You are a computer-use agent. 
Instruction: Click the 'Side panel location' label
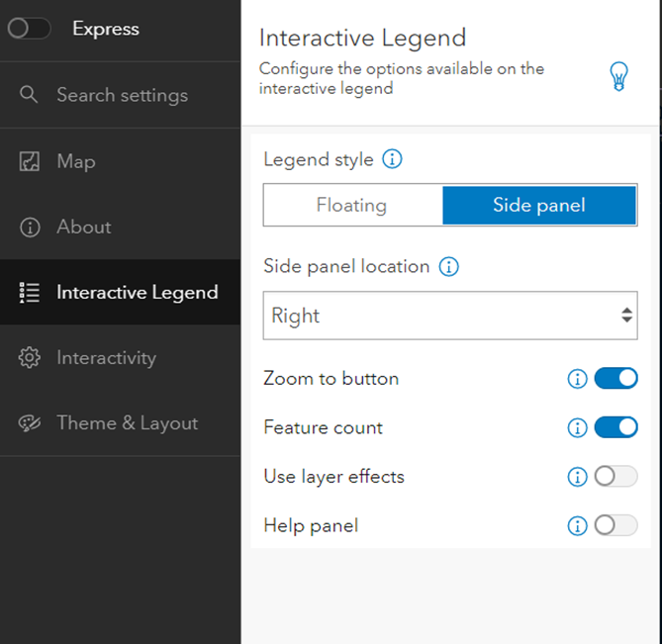tap(346, 267)
